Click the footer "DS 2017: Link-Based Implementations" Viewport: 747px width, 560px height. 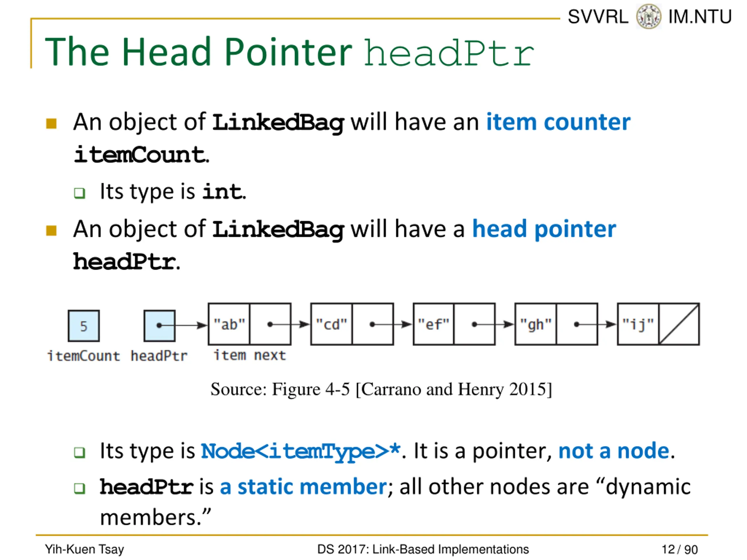pos(423,549)
